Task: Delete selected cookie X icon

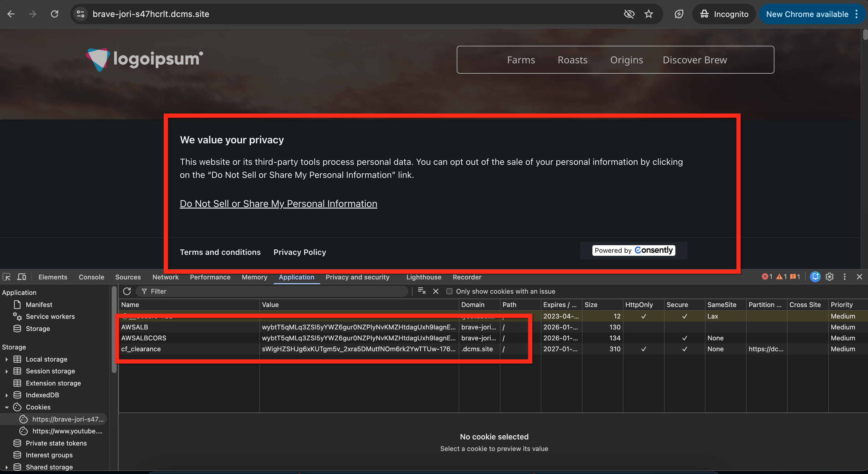Action: (436, 291)
